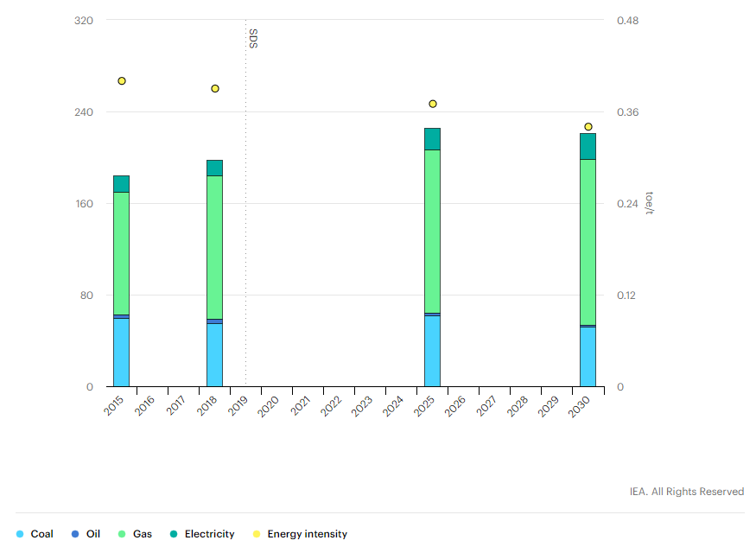Viewport: 756px width, 553px height.
Task: Select the 2030 energy intensity marker
Action: (x=588, y=127)
